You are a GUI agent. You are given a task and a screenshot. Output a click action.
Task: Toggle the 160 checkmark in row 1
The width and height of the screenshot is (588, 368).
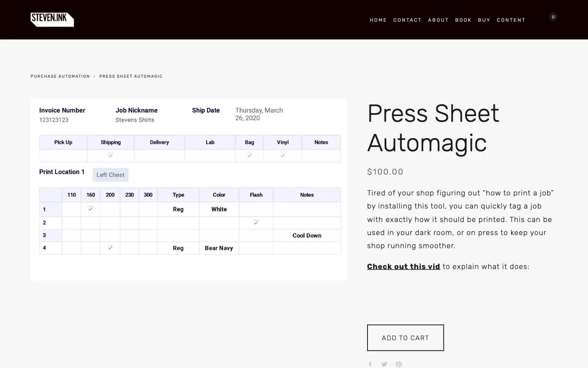click(x=91, y=209)
